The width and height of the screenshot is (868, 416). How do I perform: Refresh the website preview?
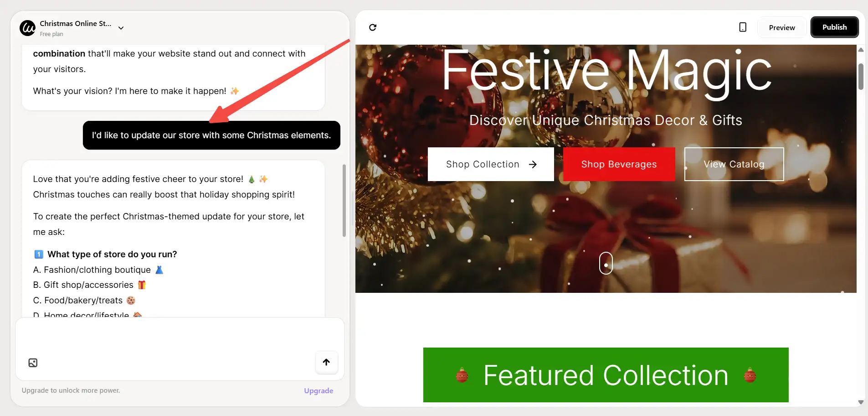[373, 27]
